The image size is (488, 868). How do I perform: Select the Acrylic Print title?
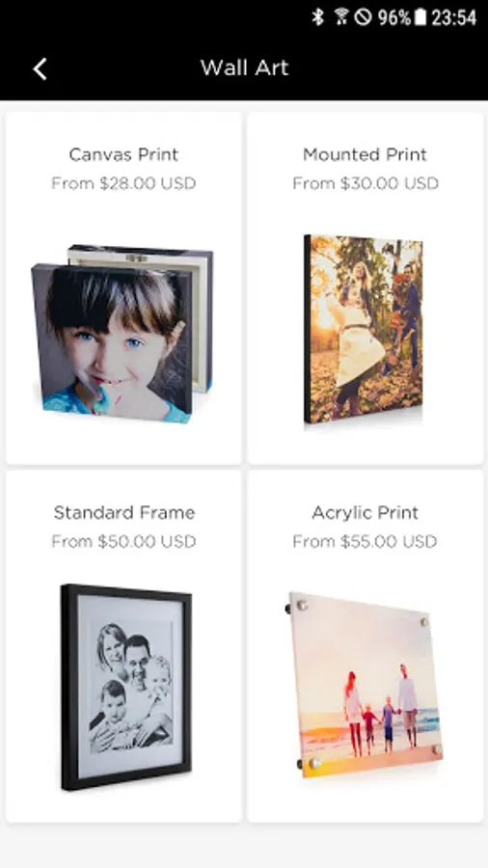tap(366, 513)
